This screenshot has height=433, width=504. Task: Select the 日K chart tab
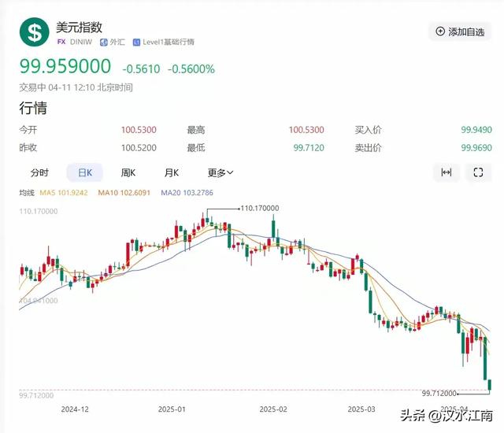tap(84, 172)
